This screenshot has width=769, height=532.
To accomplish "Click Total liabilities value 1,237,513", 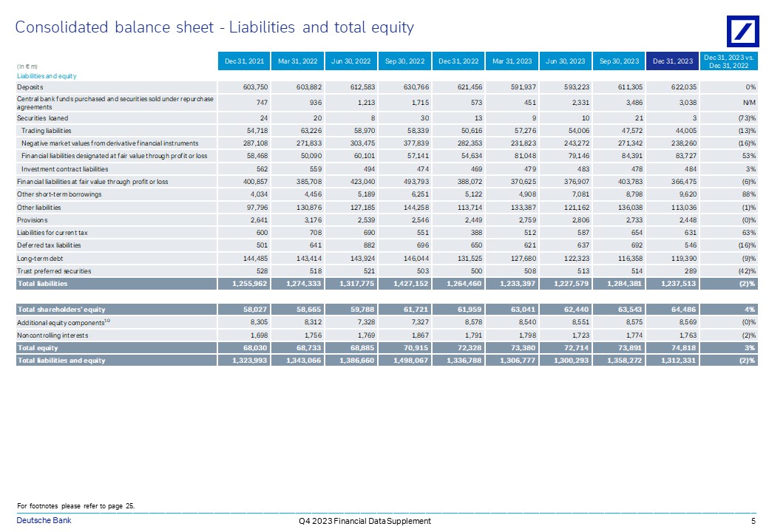I will 680,284.
